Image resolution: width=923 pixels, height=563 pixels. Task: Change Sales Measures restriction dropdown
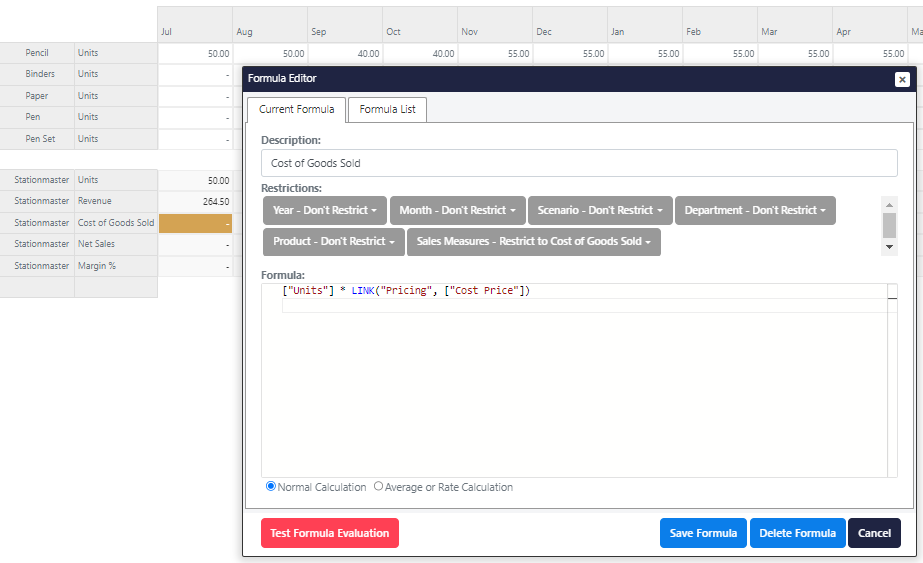tap(533, 242)
